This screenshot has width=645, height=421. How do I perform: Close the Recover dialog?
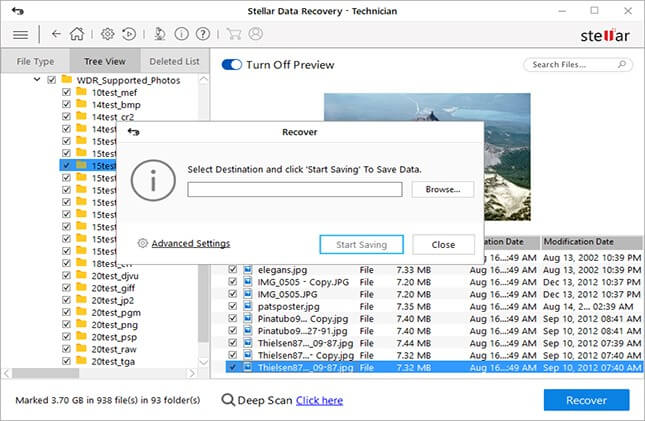[x=443, y=245]
